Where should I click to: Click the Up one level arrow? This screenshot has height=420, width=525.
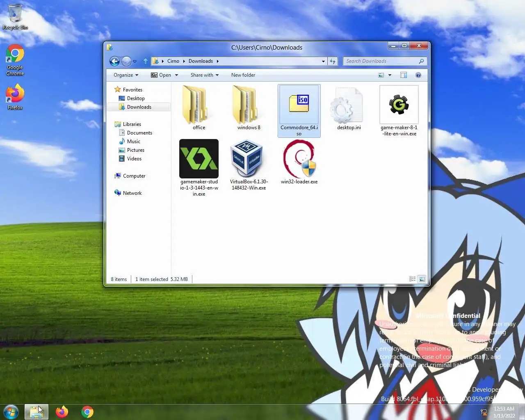pyautogui.click(x=145, y=61)
